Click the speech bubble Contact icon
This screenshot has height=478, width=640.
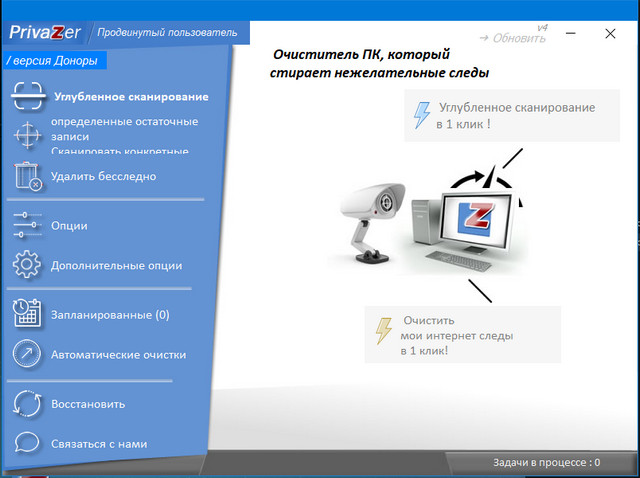pyautogui.click(x=27, y=442)
